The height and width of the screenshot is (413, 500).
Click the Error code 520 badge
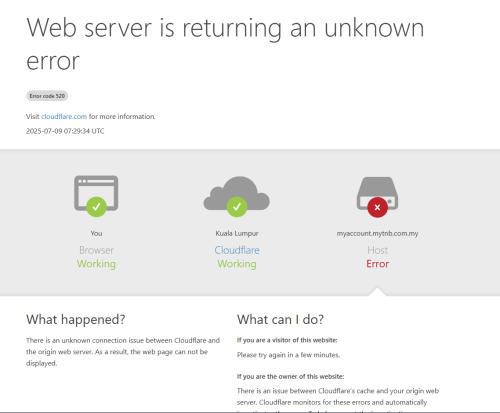(x=47, y=96)
